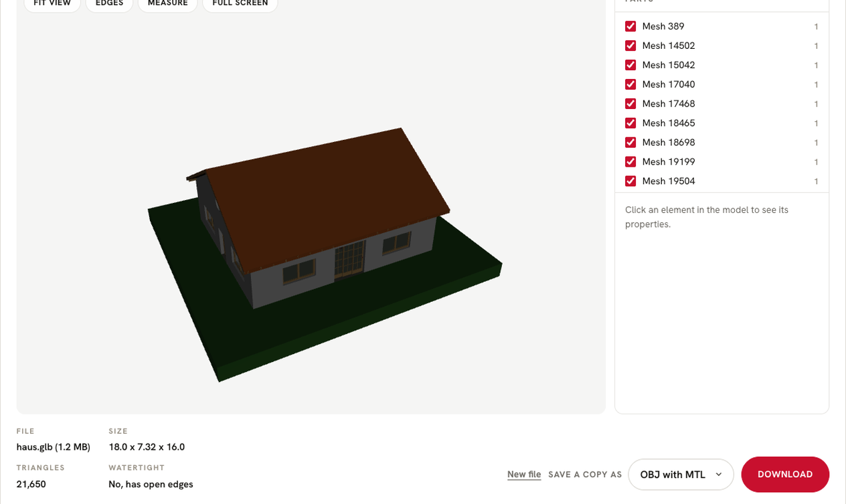Viewport: 846px width, 504px height.
Task: Select the Mesh 19504 label
Action: pyautogui.click(x=668, y=181)
